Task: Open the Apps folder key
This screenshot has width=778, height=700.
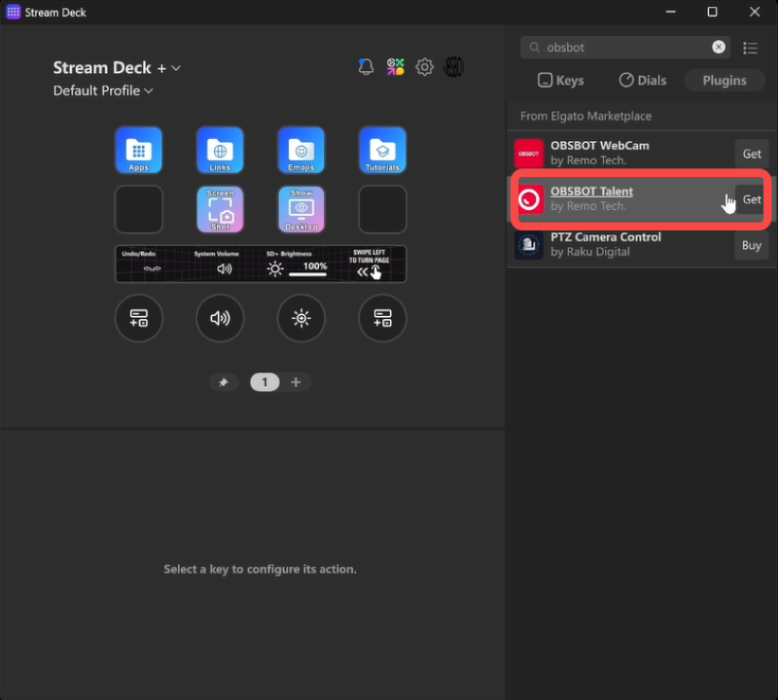Action: pyautogui.click(x=138, y=150)
